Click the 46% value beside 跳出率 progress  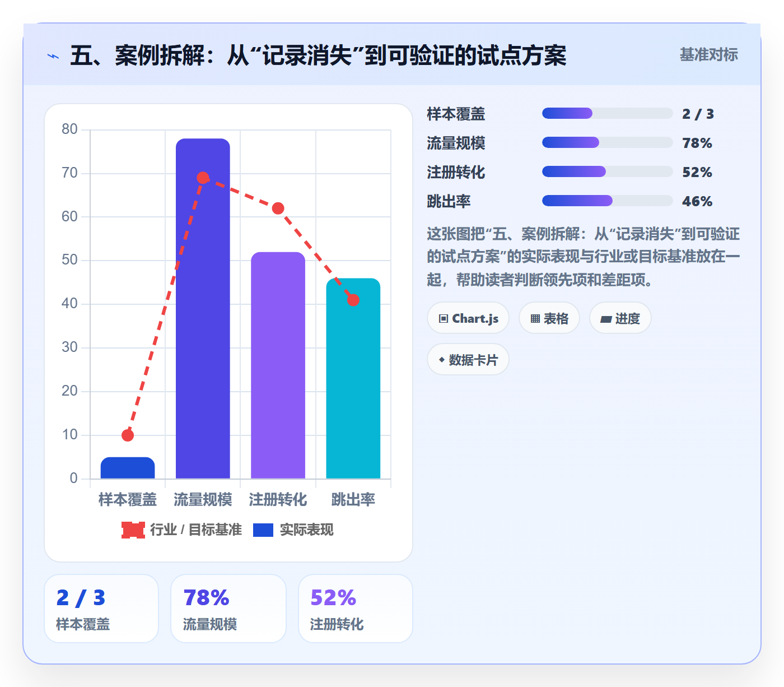[x=697, y=201]
